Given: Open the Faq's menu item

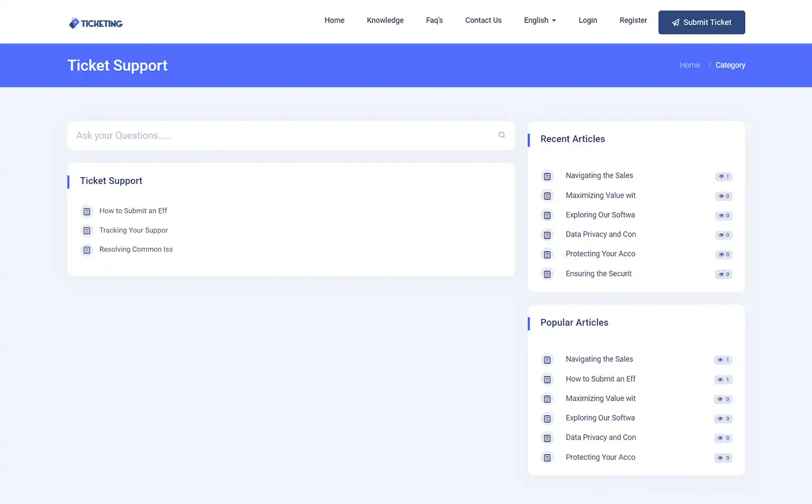Looking at the screenshot, I should click(x=434, y=20).
